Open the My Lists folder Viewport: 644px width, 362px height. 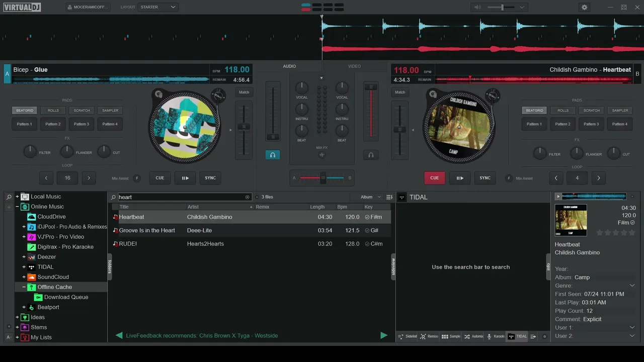pos(41,337)
